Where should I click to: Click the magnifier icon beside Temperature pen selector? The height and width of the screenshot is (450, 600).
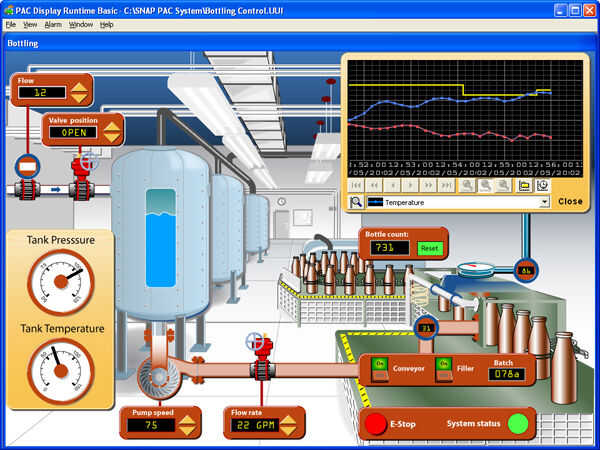(x=356, y=202)
